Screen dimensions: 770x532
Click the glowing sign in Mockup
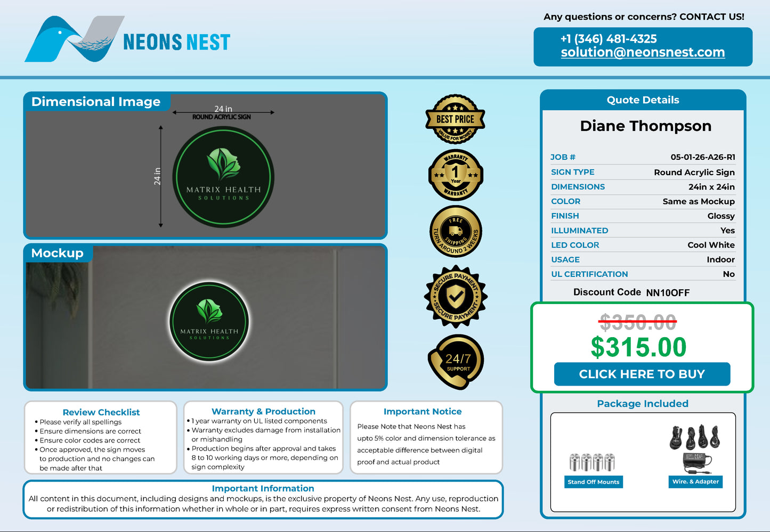(209, 322)
